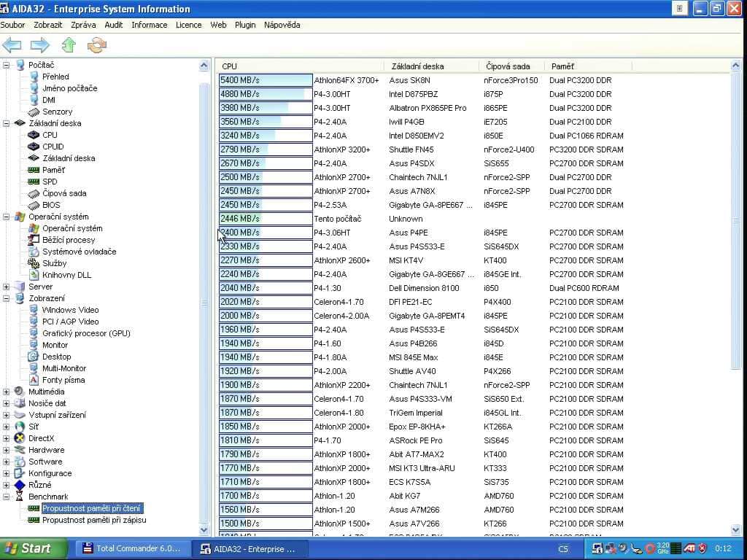Click the Běžící procesy icon

click(x=34, y=240)
